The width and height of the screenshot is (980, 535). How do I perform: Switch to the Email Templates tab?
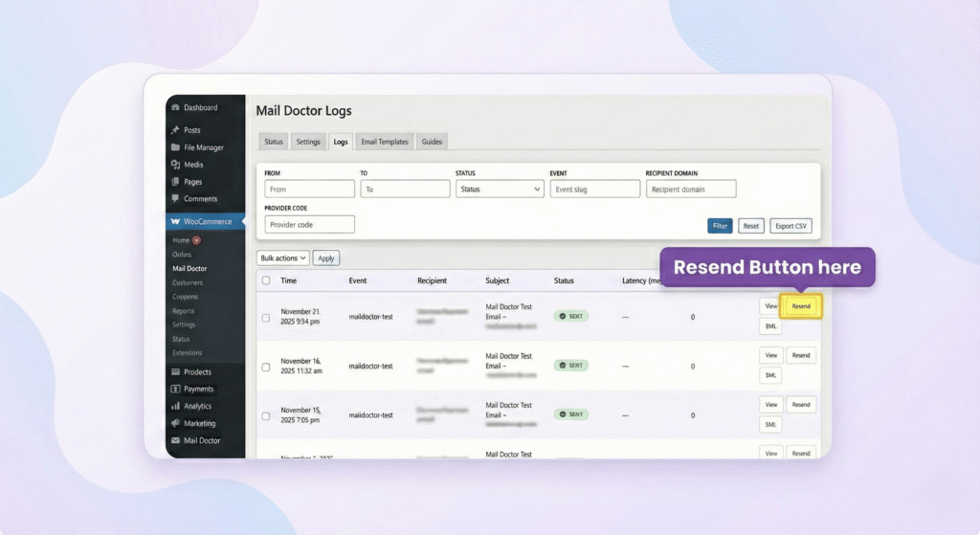tap(384, 142)
